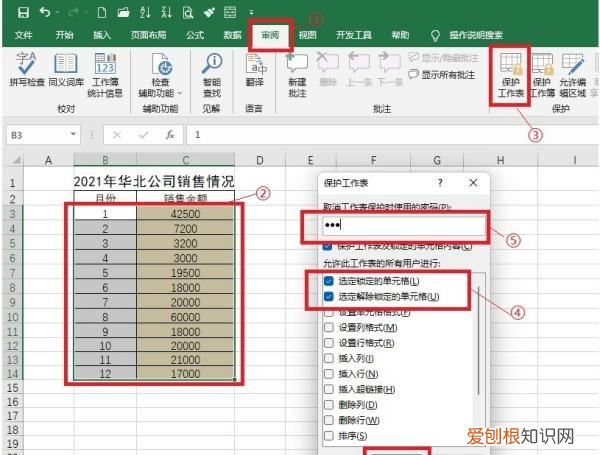This screenshot has height=455, width=600.
Task: Click the Undo arrow icon
Action: (x=45, y=13)
